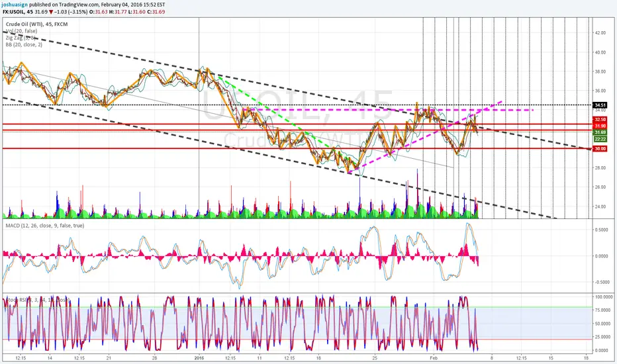Click the 22:22 bar countdown label

coord(600,139)
